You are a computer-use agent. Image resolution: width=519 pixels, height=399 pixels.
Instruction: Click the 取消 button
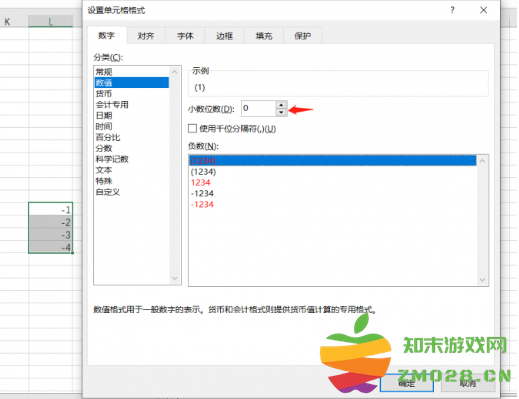[468, 383]
